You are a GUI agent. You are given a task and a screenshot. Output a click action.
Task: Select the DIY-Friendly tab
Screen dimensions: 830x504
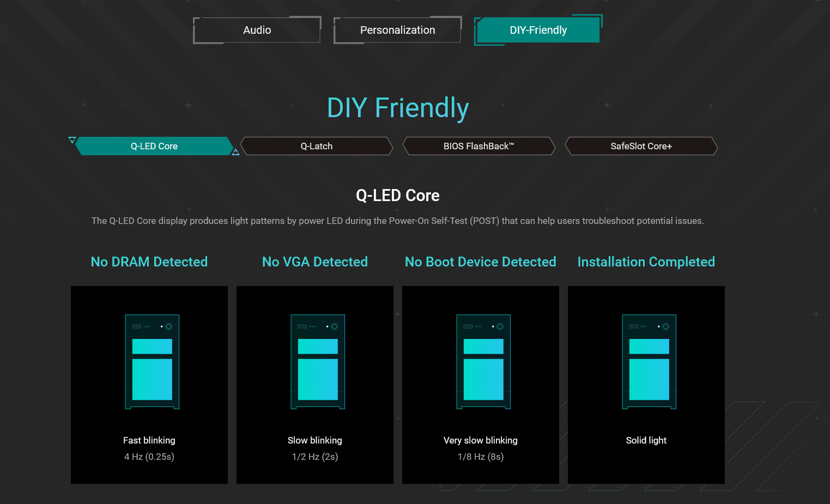pos(538,30)
